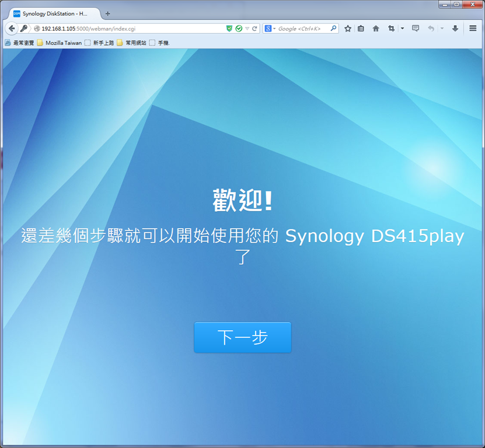This screenshot has width=485, height=448.
Task: Go to the browser home page
Action: [376, 29]
